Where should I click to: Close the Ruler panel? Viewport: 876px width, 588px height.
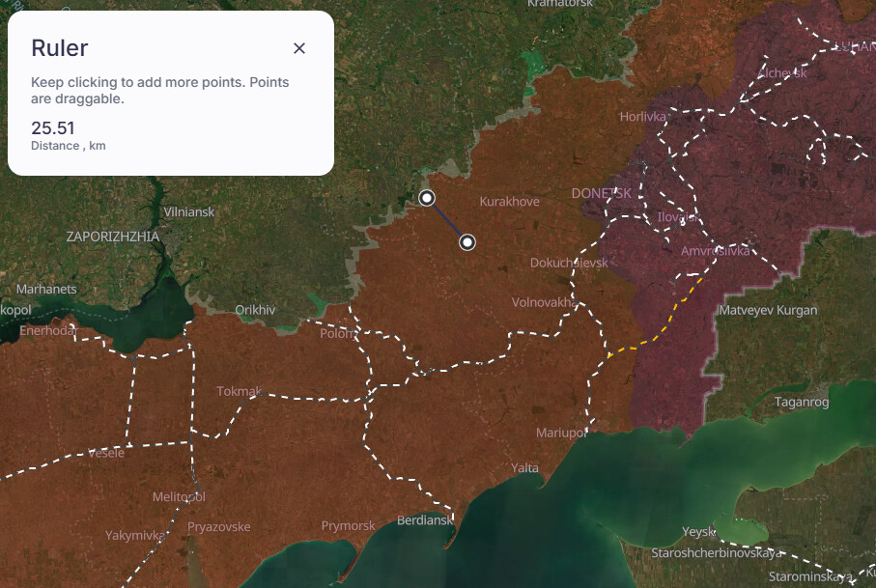point(299,48)
